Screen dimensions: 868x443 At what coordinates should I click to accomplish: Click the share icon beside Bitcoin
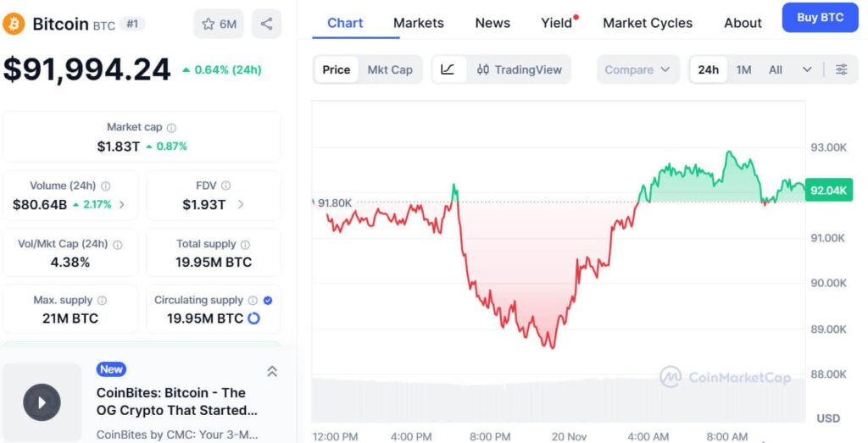(267, 24)
